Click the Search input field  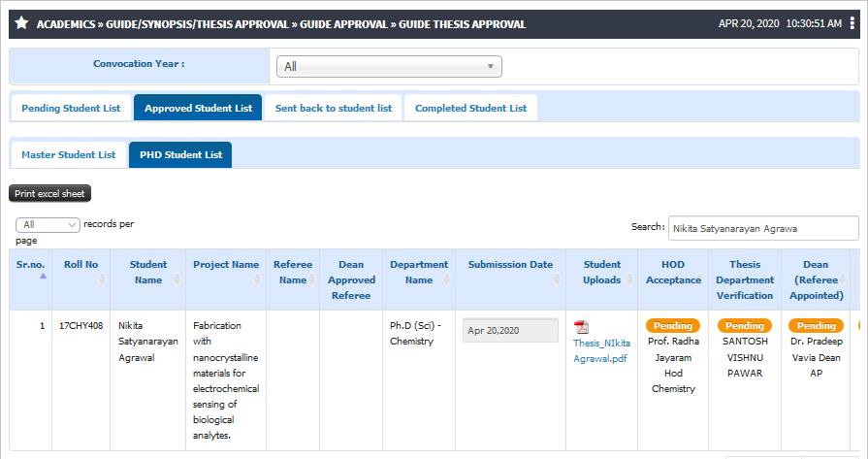click(x=763, y=229)
